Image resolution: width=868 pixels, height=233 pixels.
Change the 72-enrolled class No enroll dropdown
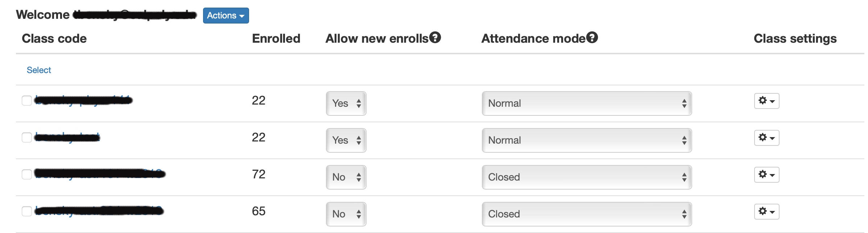click(x=346, y=177)
